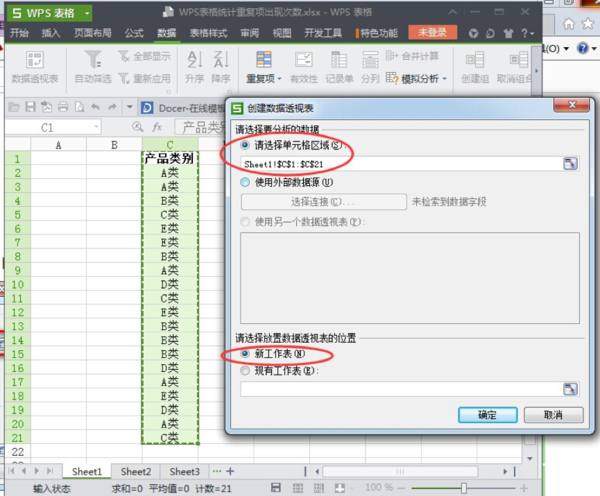Redo action with forward arrow
The width and height of the screenshot is (600, 496).
112,107
